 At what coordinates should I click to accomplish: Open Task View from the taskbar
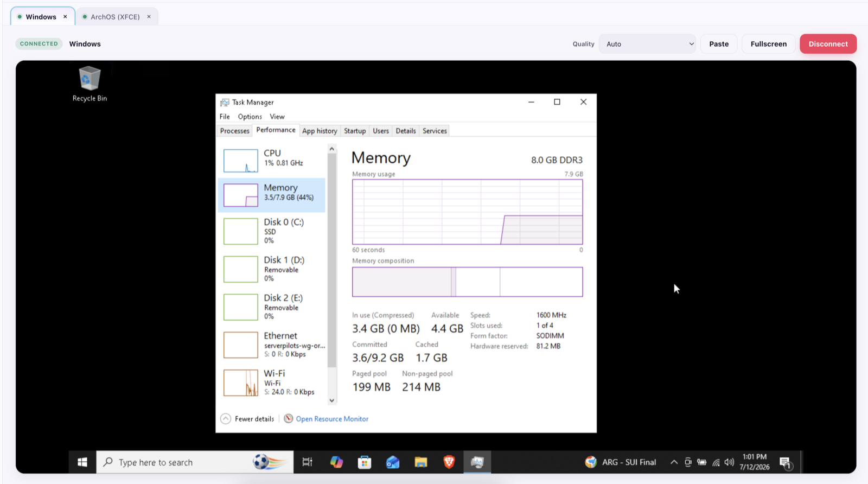coord(307,462)
